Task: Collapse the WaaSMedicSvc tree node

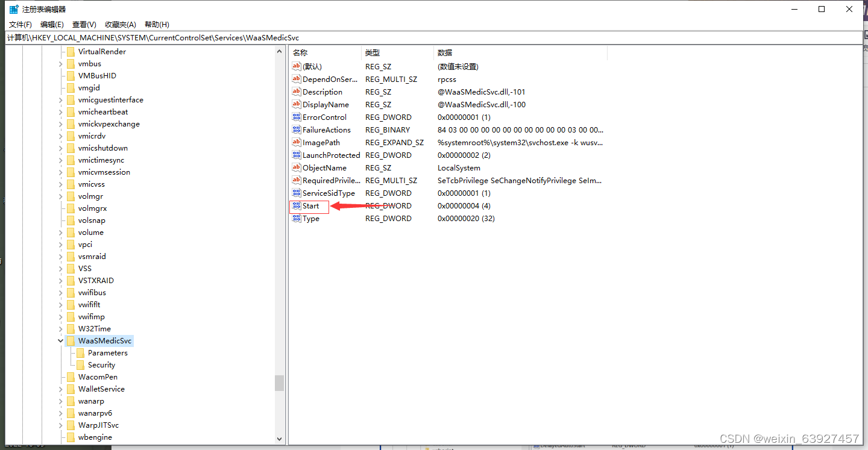Action: [x=61, y=341]
